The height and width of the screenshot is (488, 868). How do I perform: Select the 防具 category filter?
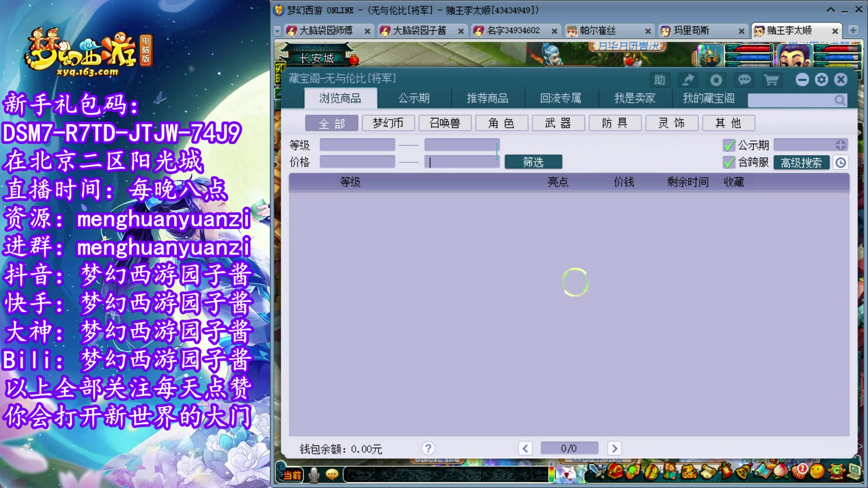615,123
